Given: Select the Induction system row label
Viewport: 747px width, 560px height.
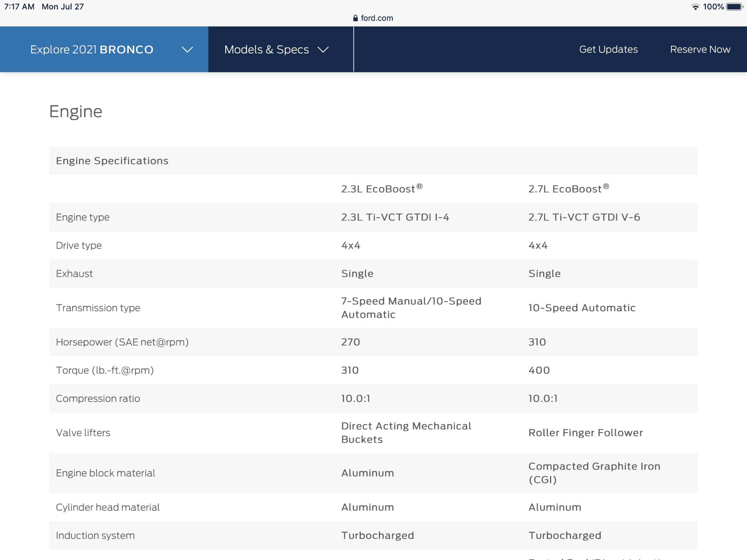Looking at the screenshot, I should pyautogui.click(x=95, y=536).
